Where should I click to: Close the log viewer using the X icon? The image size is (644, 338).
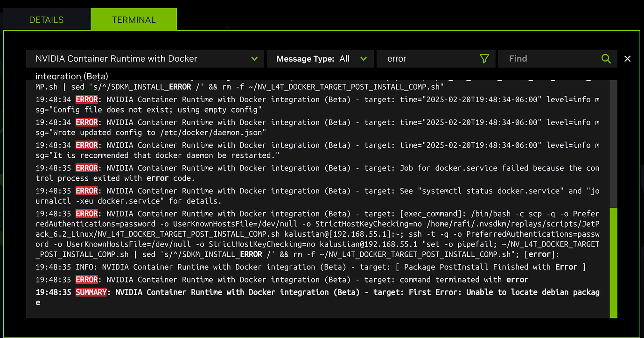coord(627,58)
